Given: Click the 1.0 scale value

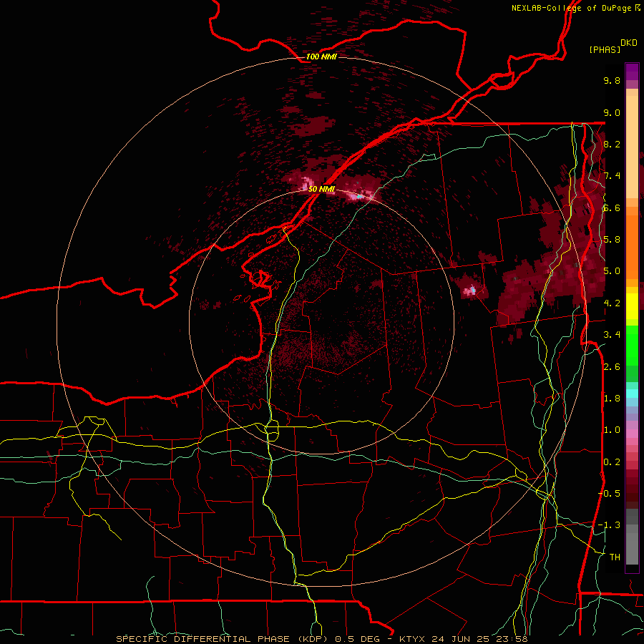Looking at the screenshot, I should pyautogui.click(x=612, y=431).
